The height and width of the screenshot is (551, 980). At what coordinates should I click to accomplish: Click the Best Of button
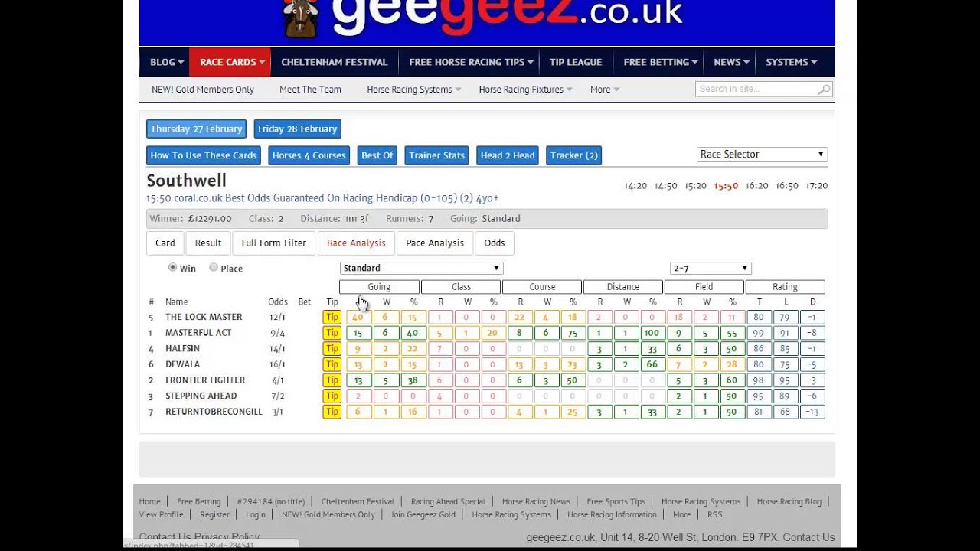[x=377, y=155]
